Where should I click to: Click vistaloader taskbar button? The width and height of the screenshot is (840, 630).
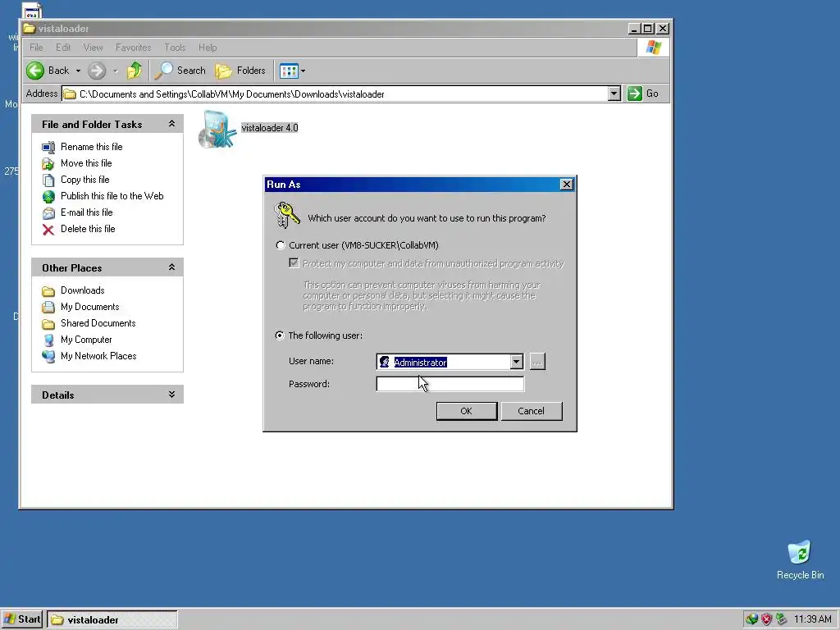point(112,620)
